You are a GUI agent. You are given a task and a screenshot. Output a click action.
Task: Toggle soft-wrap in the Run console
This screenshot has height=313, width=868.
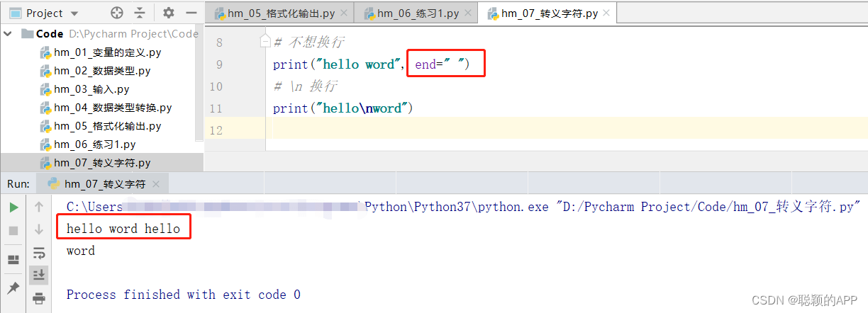(39, 252)
